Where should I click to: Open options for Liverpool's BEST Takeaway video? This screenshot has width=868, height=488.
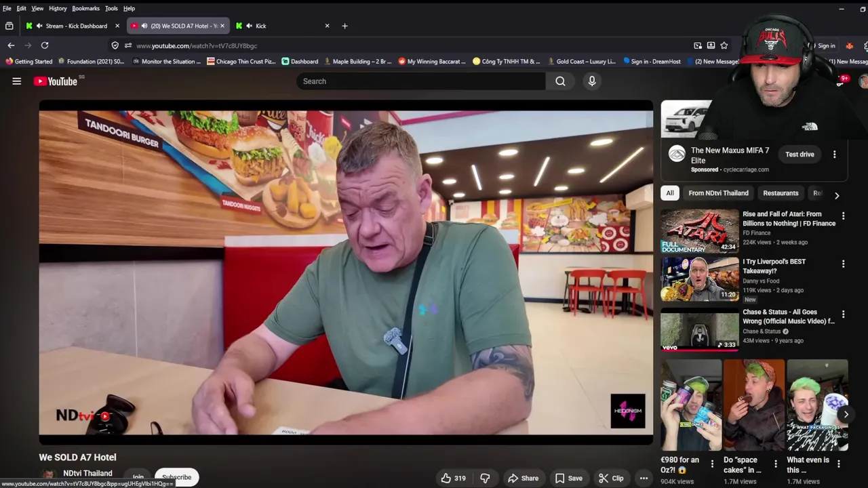[843, 264]
